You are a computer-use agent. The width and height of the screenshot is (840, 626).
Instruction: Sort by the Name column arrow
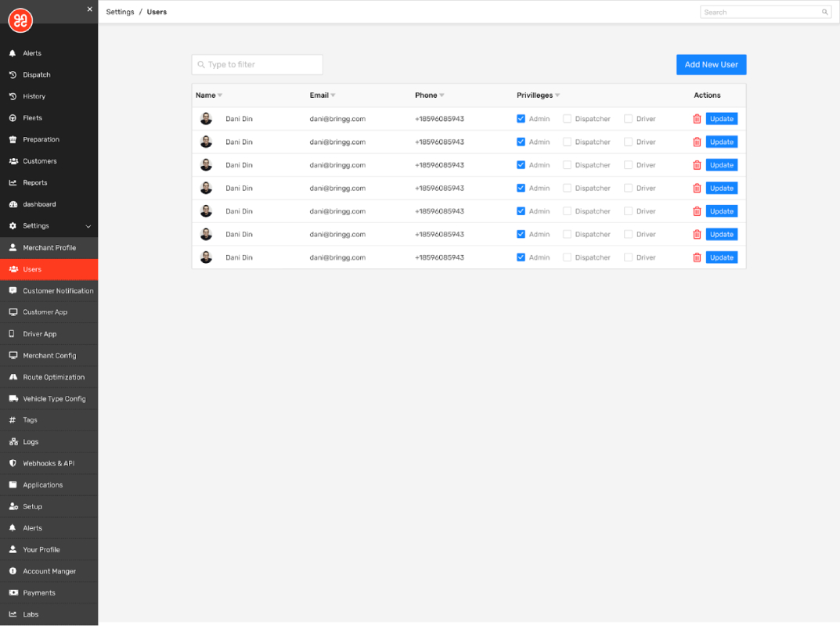click(x=220, y=95)
